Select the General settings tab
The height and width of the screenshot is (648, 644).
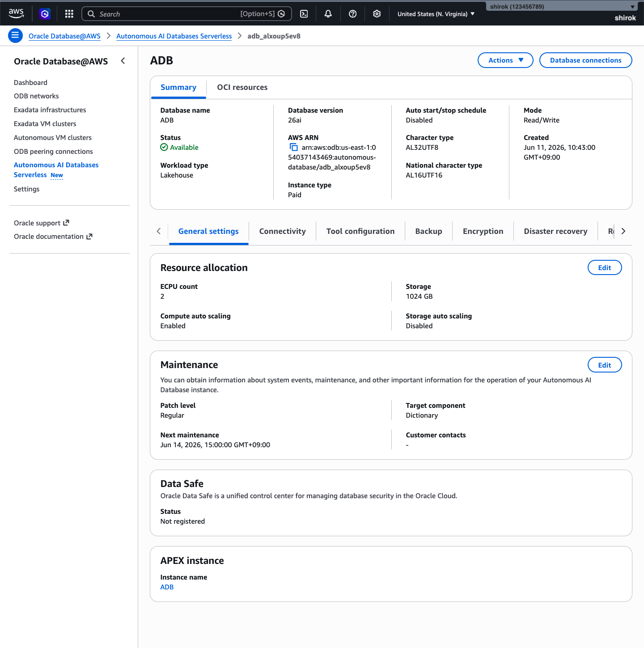pyautogui.click(x=208, y=231)
